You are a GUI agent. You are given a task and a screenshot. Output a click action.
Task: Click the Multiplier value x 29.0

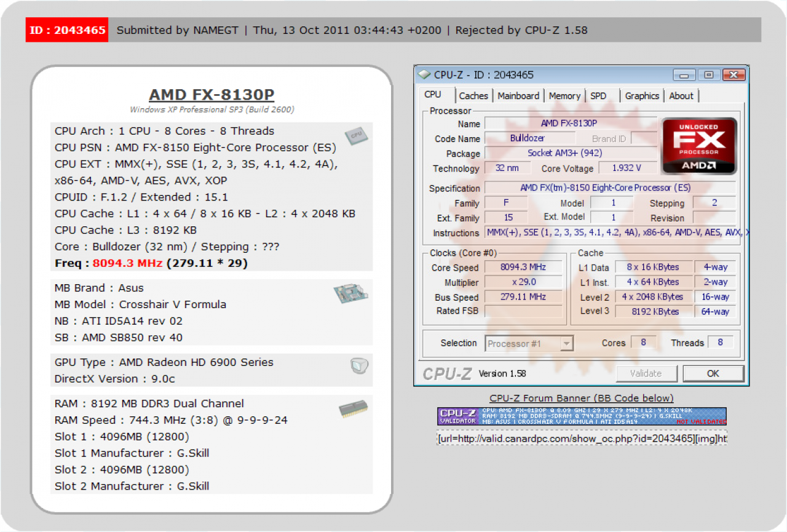pyautogui.click(x=523, y=282)
